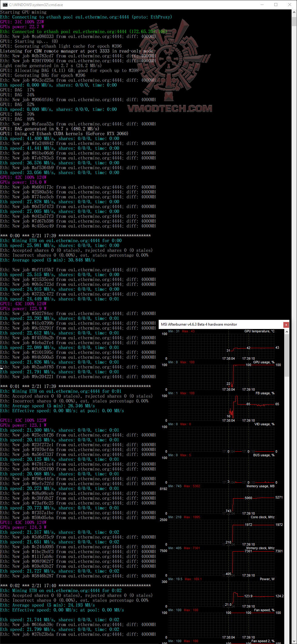Click the 5271 memory usage current value

pos(279,497)
